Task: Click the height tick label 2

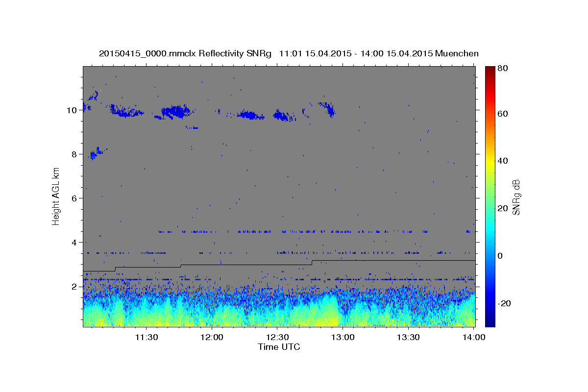Action: [74, 286]
